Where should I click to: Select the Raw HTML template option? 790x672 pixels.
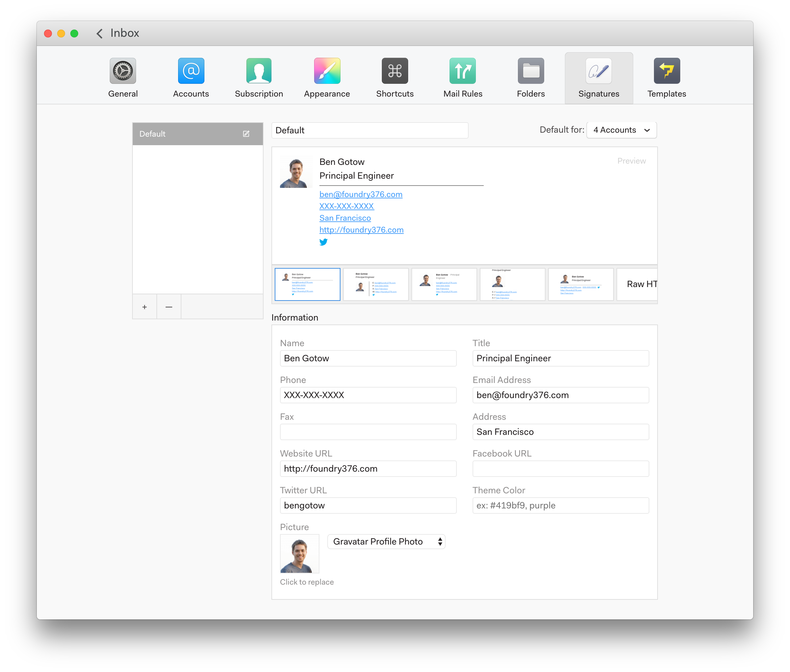pyautogui.click(x=638, y=284)
